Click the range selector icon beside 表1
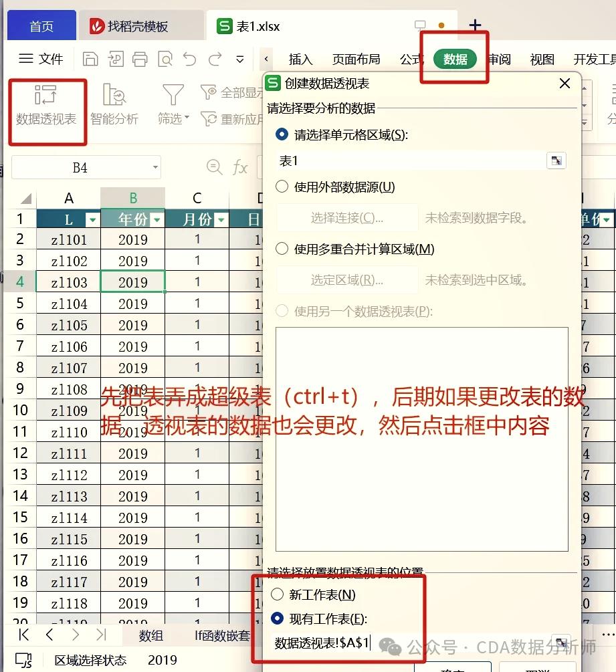This screenshot has height=672, width=616. [556, 160]
